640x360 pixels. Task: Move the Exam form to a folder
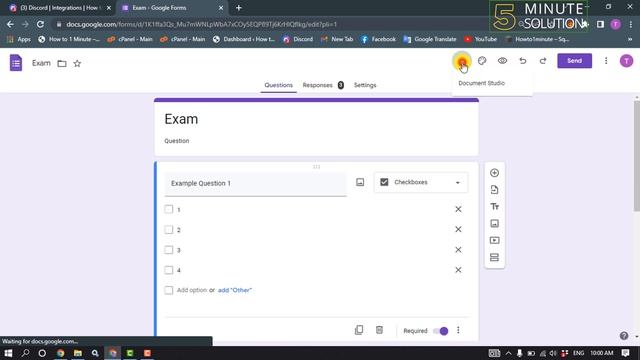[62, 63]
